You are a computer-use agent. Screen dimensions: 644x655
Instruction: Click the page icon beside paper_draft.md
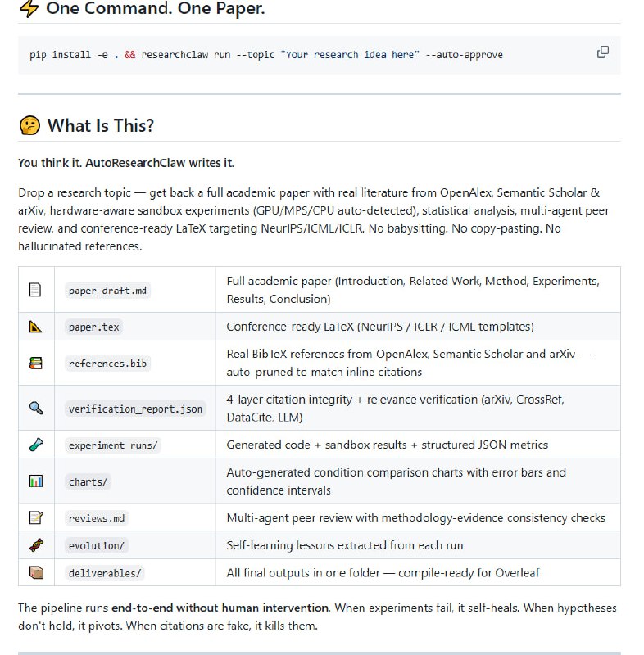[35, 289]
